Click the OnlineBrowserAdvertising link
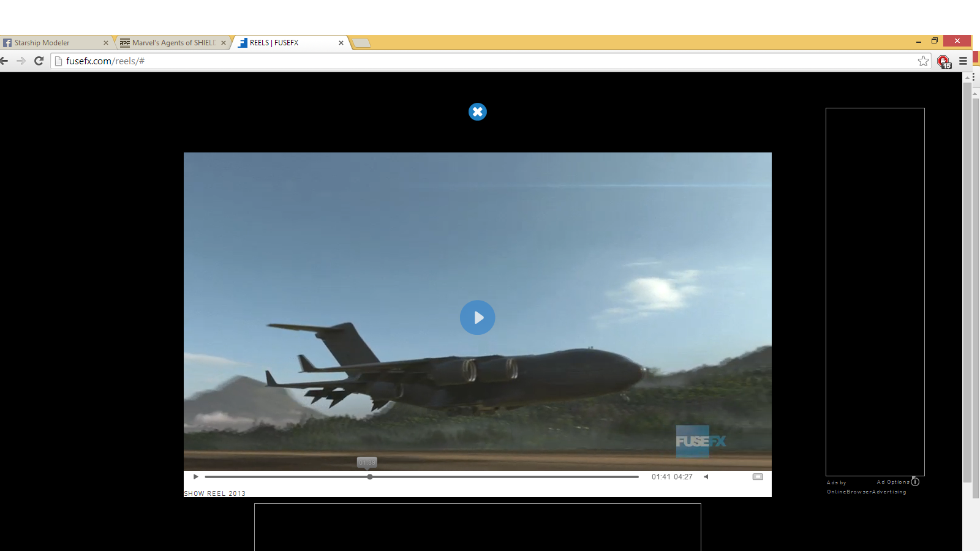980x551 pixels. [x=867, y=492]
